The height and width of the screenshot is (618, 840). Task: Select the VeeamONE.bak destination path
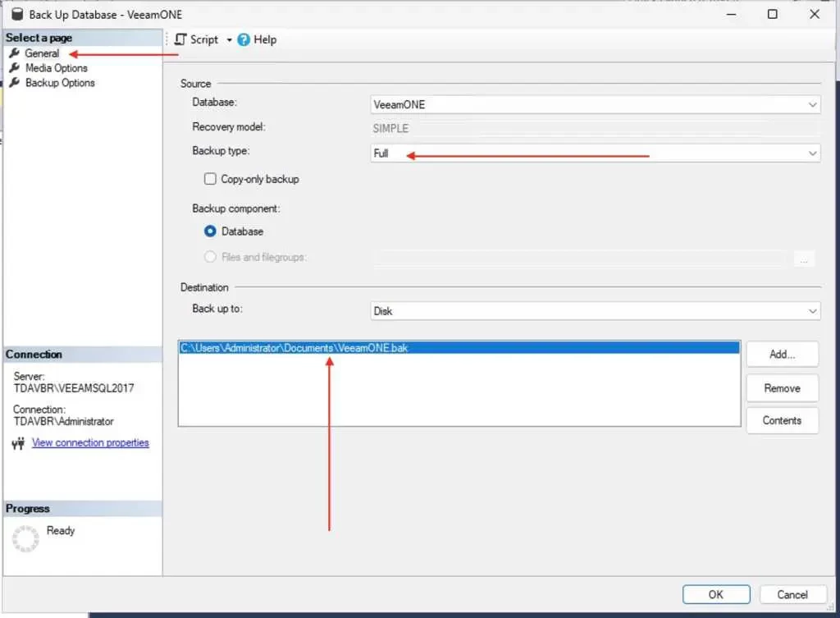[x=459, y=348]
